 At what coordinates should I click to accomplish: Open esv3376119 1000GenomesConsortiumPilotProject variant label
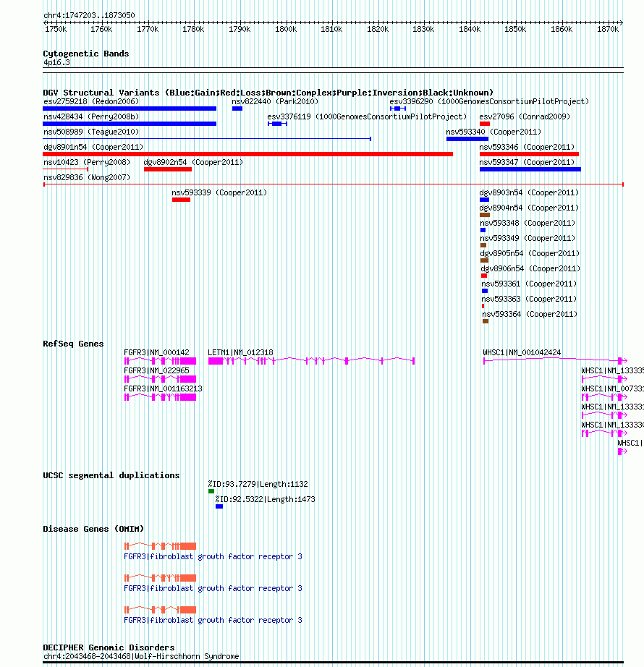367,116
